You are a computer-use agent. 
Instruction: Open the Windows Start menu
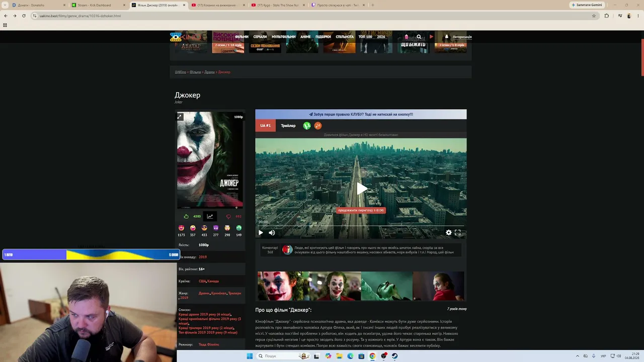coord(250,356)
